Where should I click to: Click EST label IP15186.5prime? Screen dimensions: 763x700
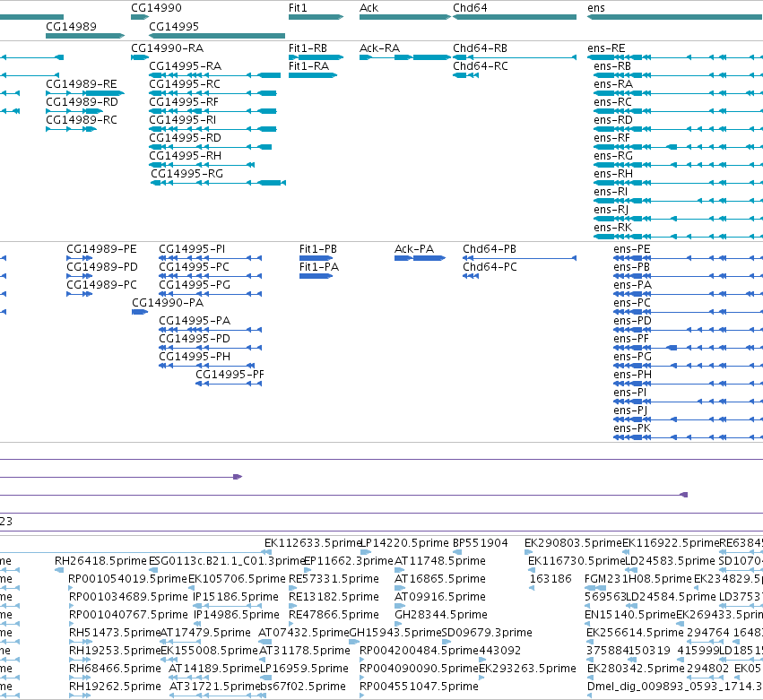coord(236,597)
